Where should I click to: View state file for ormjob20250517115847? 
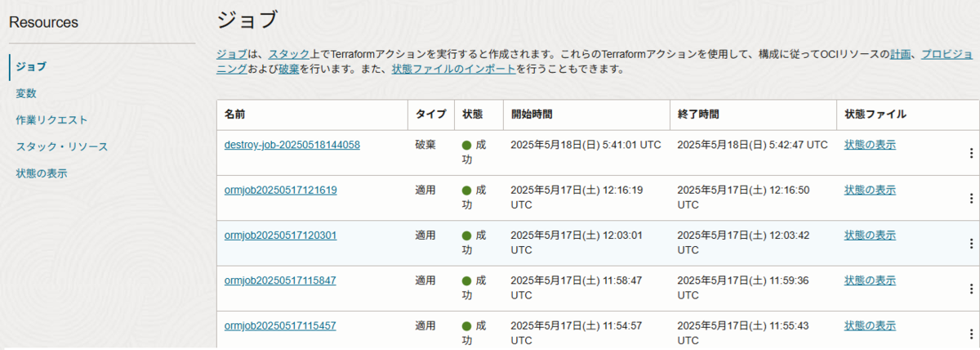point(870,280)
